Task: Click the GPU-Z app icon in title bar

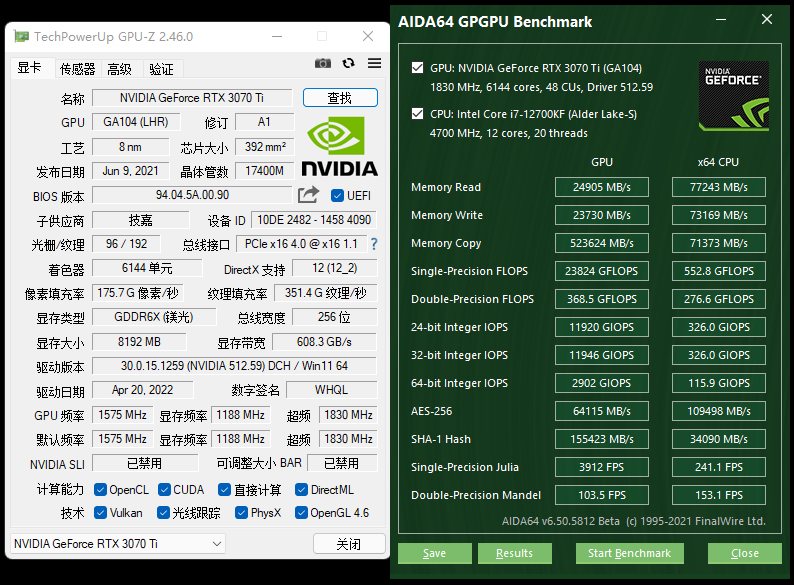Action: [x=21, y=37]
